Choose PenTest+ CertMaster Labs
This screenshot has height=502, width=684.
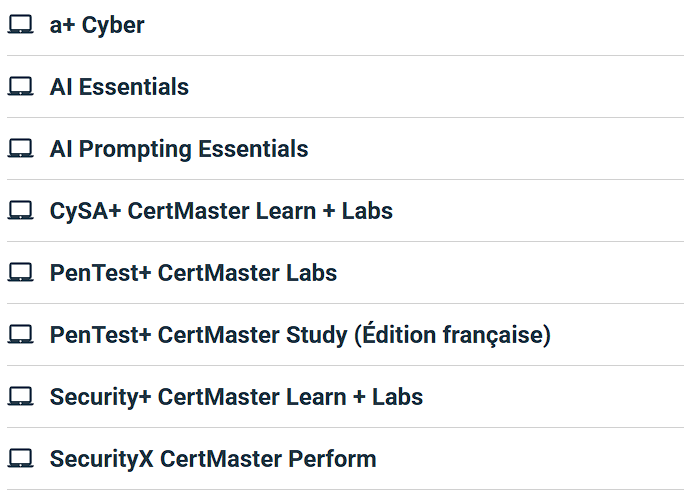click(193, 273)
